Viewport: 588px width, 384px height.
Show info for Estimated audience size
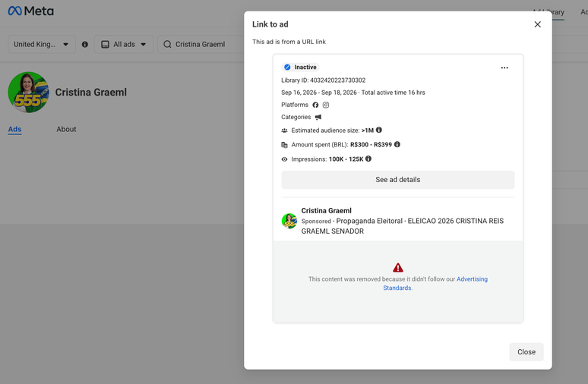[x=379, y=130]
